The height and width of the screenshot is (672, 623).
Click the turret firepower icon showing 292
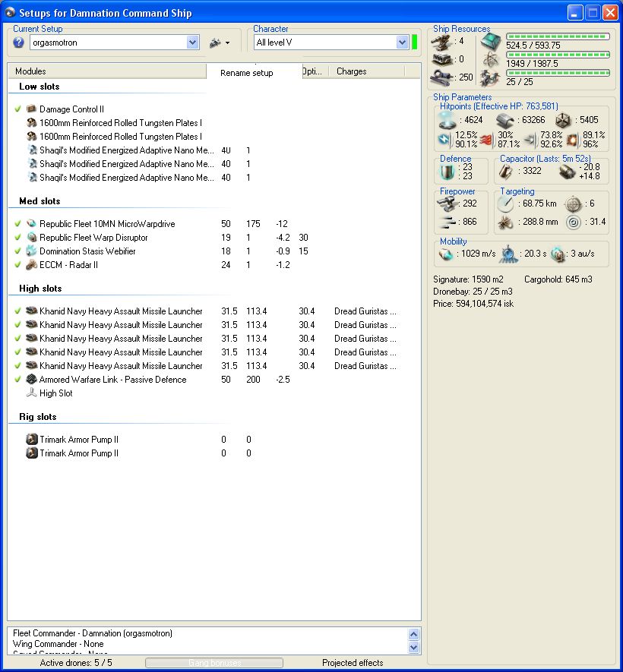coord(447,203)
